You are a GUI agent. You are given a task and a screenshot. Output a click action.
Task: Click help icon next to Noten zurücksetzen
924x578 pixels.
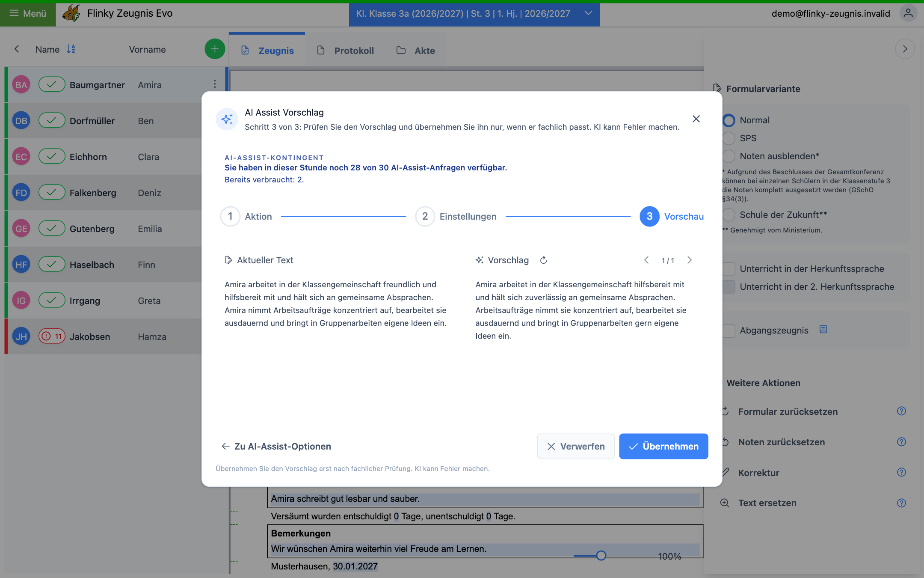click(901, 442)
